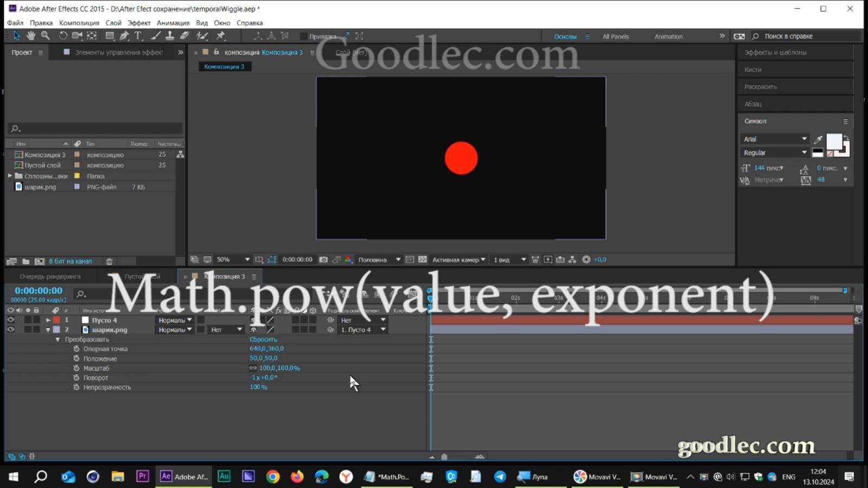Image resolution: width=868 pixels, height=488 pixels.
Task: Select the Selection arrow tool
Action: (17, 36)
